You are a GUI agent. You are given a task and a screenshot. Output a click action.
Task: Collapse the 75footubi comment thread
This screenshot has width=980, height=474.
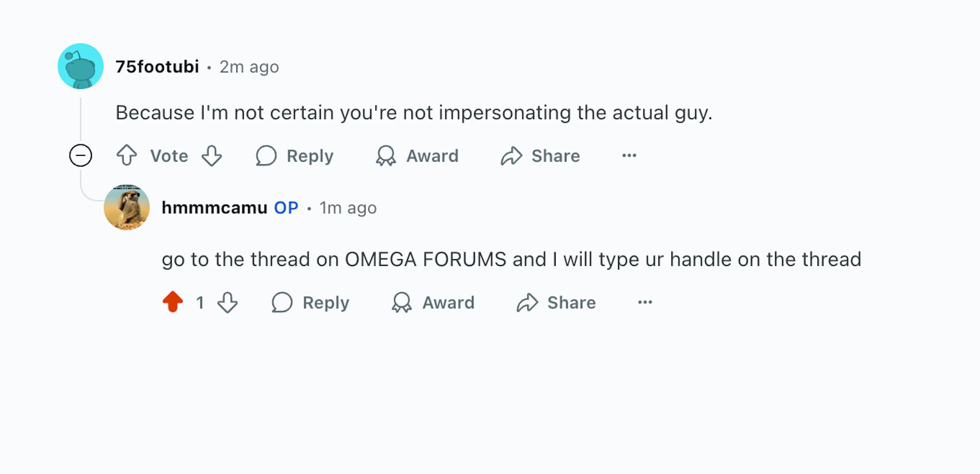pos(81,155)
